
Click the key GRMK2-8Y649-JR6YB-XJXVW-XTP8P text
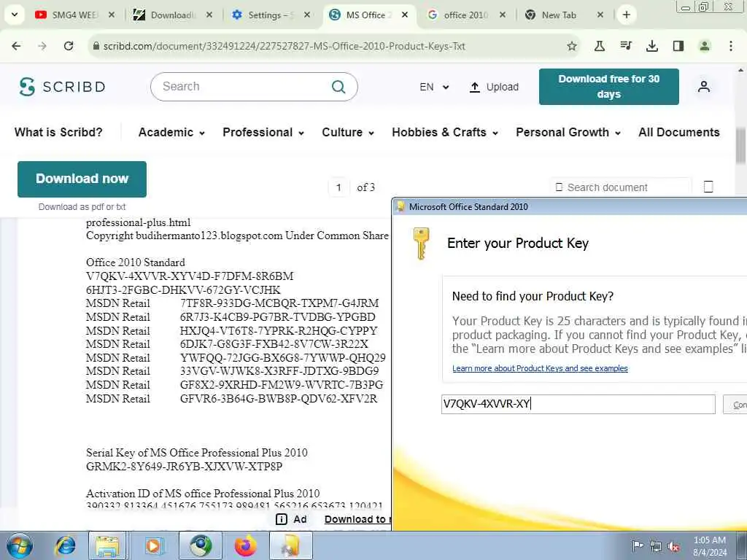pos(185,466)
